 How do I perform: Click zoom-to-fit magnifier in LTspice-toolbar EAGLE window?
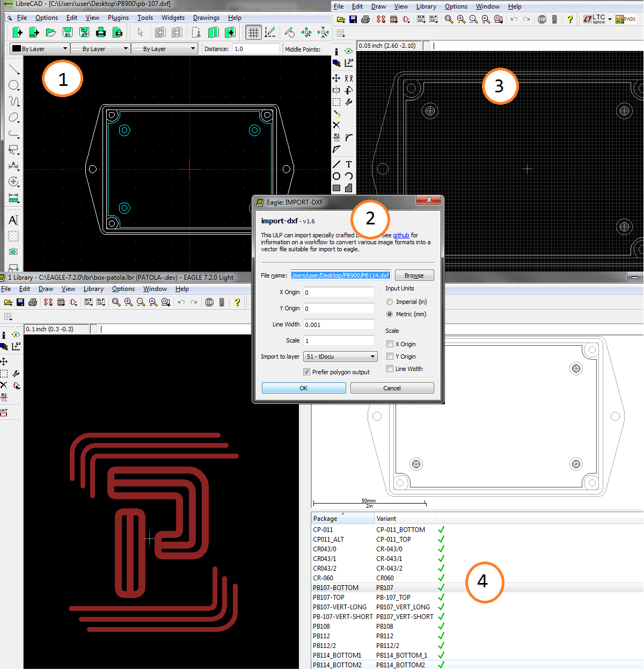(449, 19)
